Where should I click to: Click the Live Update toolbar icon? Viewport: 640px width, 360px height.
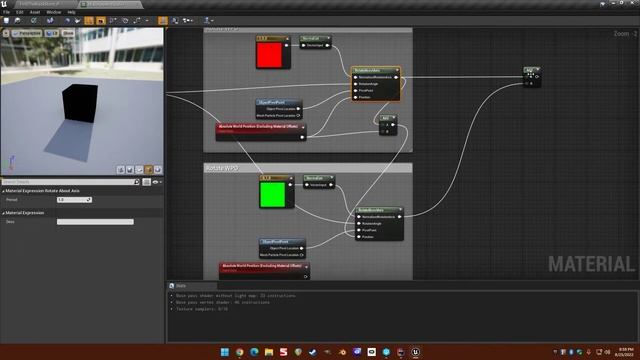click(125, 20)
